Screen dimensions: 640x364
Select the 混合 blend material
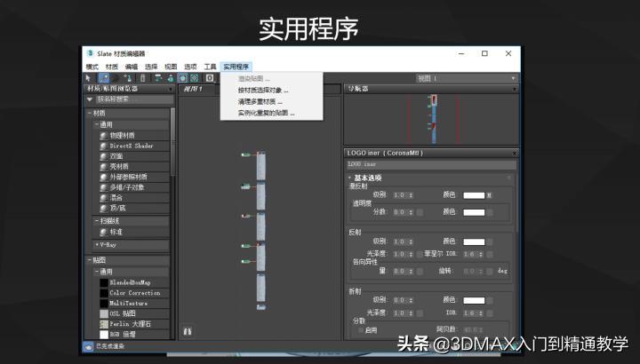click(134, 198)
